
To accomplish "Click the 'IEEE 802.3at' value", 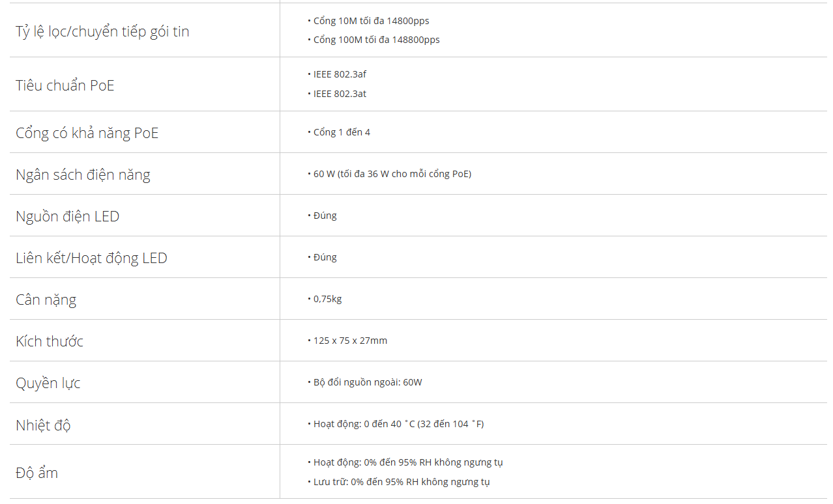I will pyautogui.click(x=340, y=94).
